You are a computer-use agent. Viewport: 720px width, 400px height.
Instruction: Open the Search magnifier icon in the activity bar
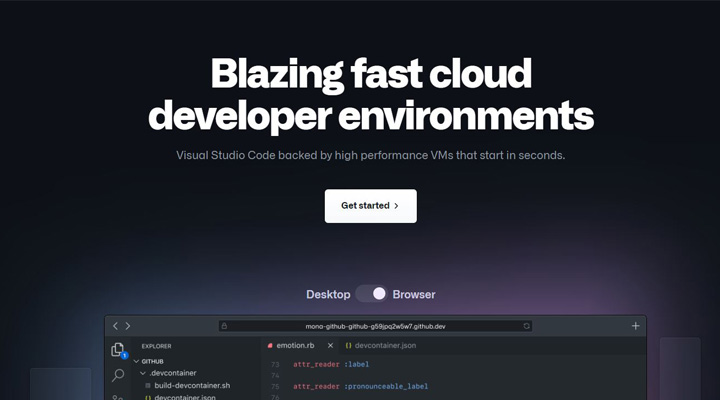(x=118, y=375)
